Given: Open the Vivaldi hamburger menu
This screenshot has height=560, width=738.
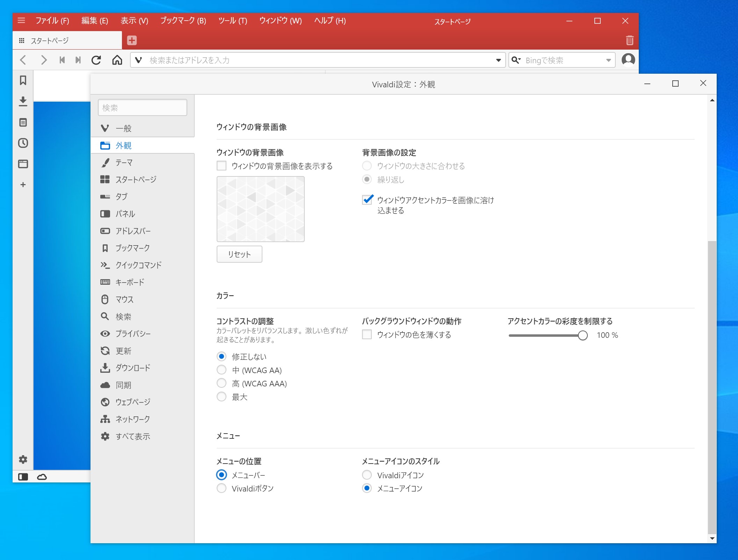Looking at the screenshot, I should (21, 21).
